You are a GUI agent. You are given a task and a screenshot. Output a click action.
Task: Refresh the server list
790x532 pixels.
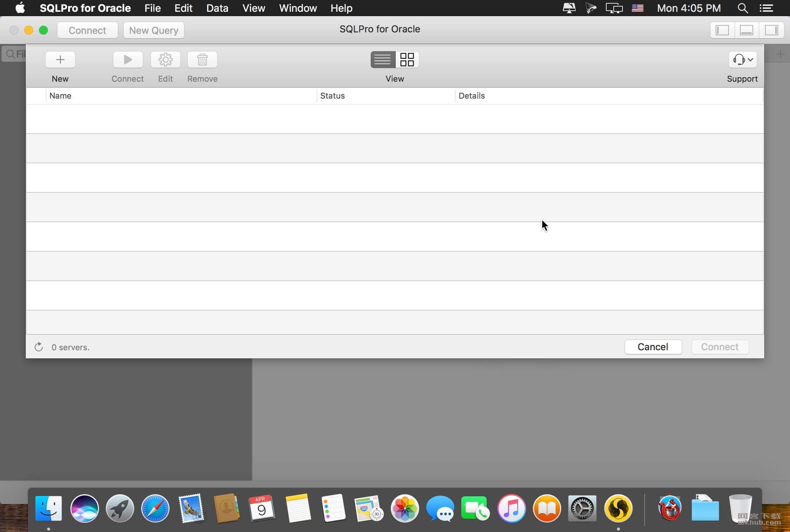point(39,347)
